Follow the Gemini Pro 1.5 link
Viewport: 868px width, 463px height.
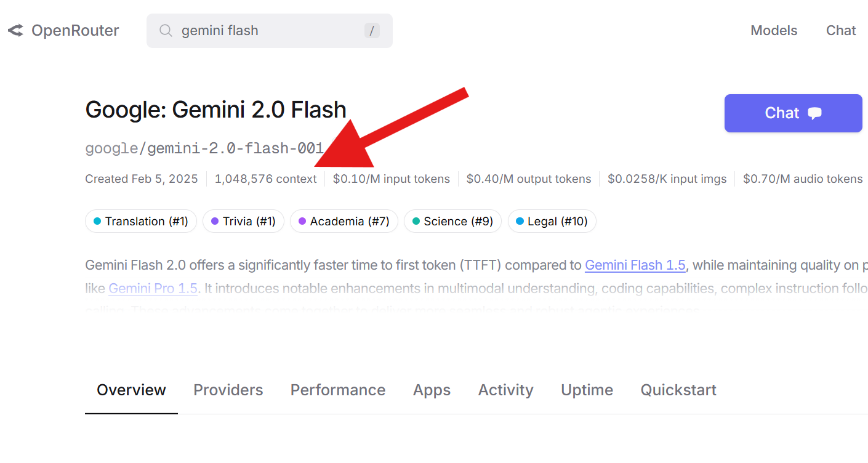[153, 288]
